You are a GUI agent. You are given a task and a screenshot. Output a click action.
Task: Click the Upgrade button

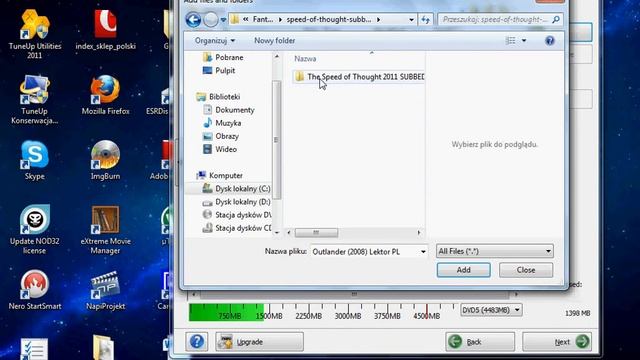click(260, 342)
